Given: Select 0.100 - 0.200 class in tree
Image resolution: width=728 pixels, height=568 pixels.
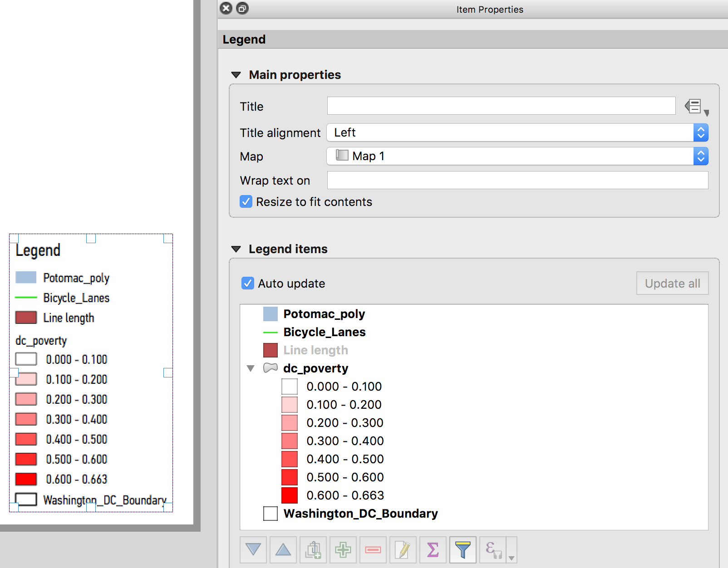Looking at the screenshot, I should [344, 405].
